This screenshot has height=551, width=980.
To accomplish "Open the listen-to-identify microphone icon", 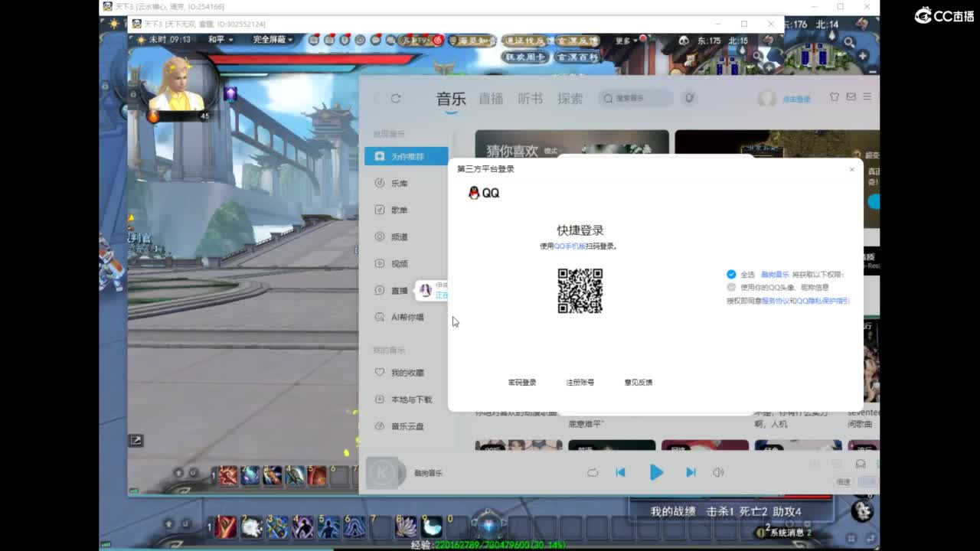I will coord(690,98).
